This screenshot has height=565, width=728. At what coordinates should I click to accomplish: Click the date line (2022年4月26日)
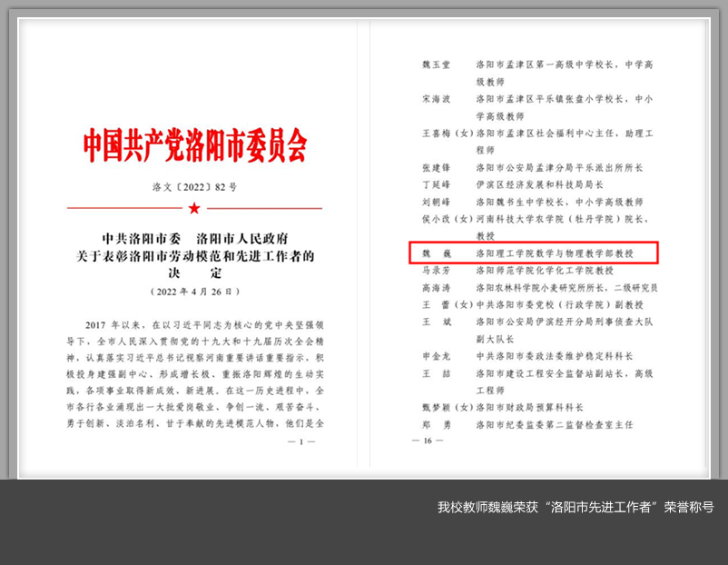click(194, 292)
